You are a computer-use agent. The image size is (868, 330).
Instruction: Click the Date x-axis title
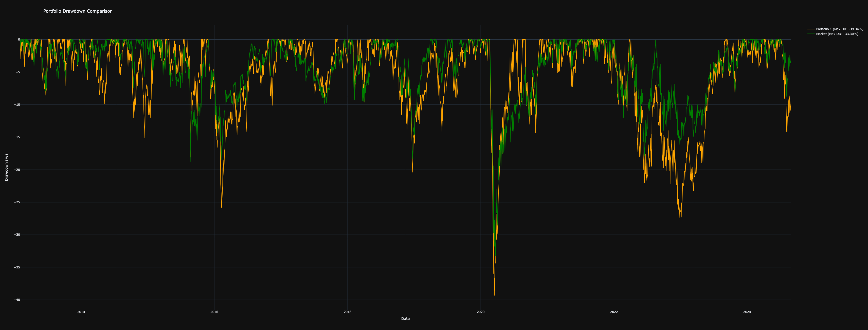click(405, 319)
